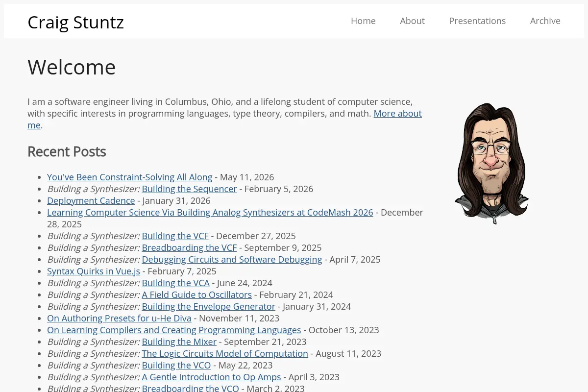
Task: Open the Building the VCF post
Action: (x=175, y=236)
